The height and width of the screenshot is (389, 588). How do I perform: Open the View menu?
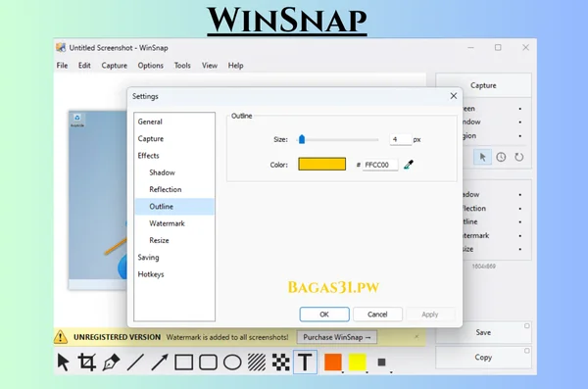pyautogui.click(x=210, y=66)
